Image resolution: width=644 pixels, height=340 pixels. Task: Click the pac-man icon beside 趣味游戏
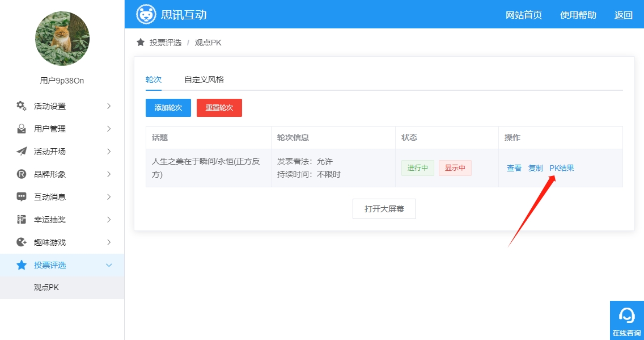[x=22, y=242]
